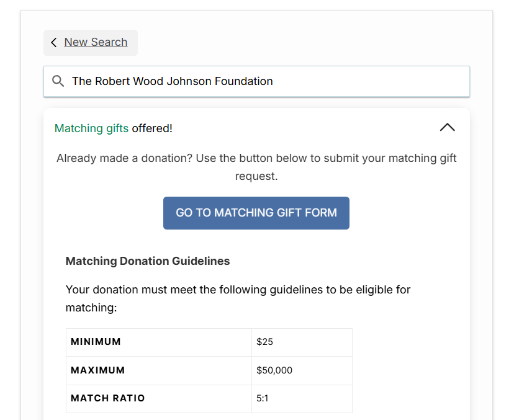This screenshot has width=514, height=420.
Task: Click the MINIMUM label in the guidelines table
Action: point(96,342)
